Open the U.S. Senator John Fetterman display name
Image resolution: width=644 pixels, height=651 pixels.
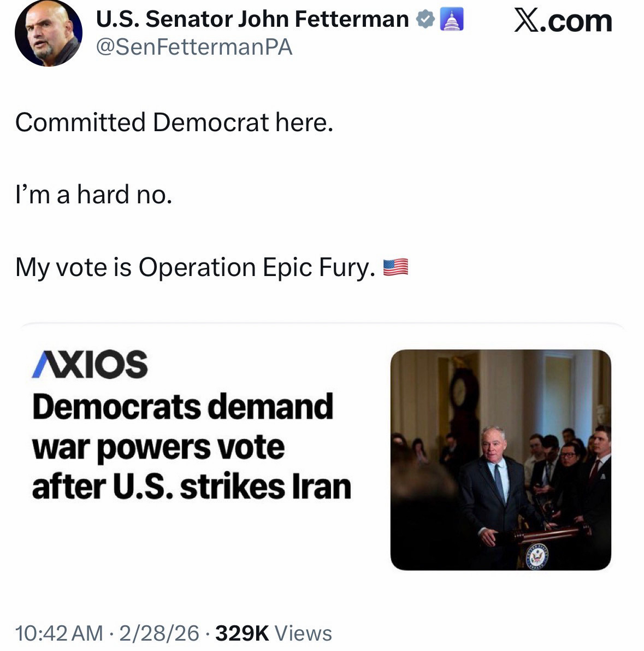coord(252,20)
